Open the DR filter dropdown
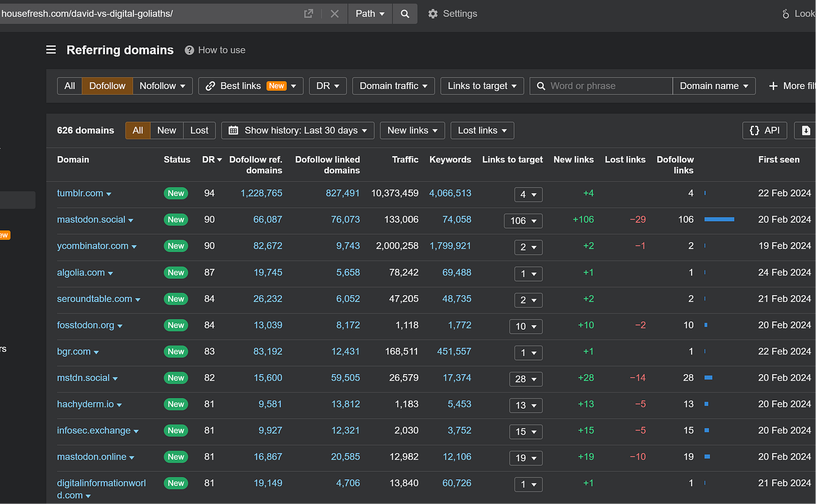The width and height of the screenshot is (816, 504). coord(328,86)
